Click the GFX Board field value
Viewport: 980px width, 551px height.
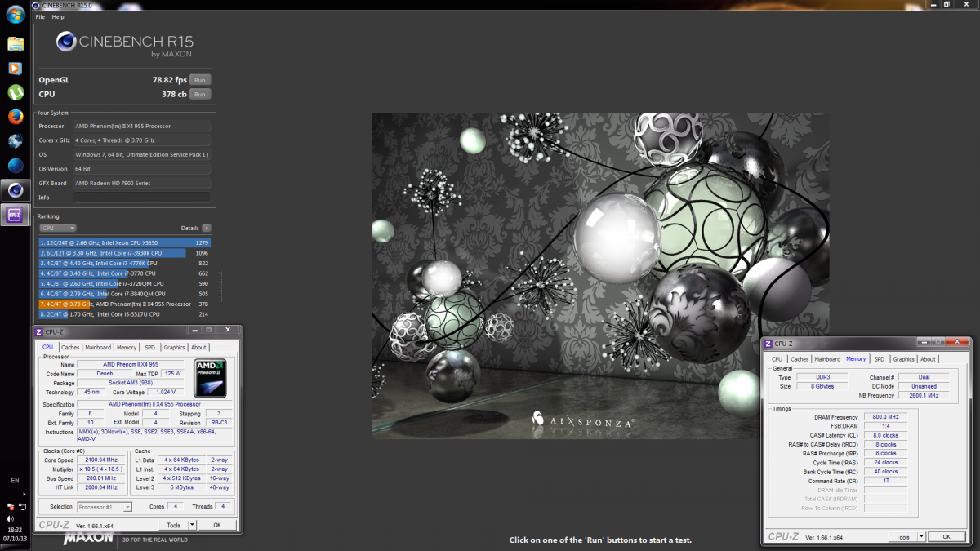pos(142,183)
